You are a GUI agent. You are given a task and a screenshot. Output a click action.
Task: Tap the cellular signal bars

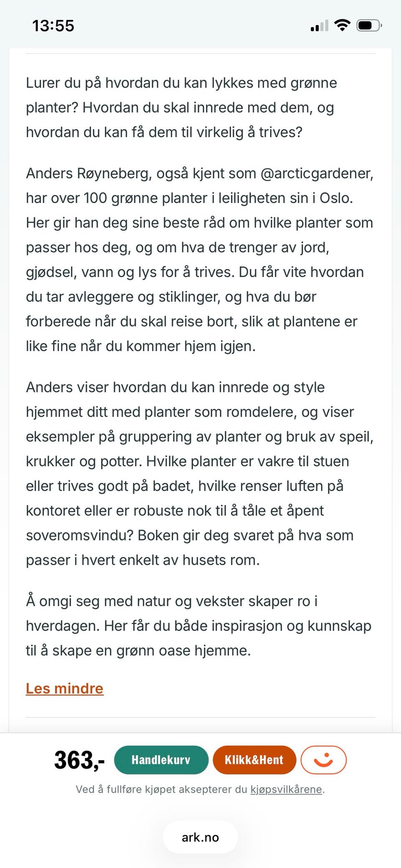tap(320, 26)
